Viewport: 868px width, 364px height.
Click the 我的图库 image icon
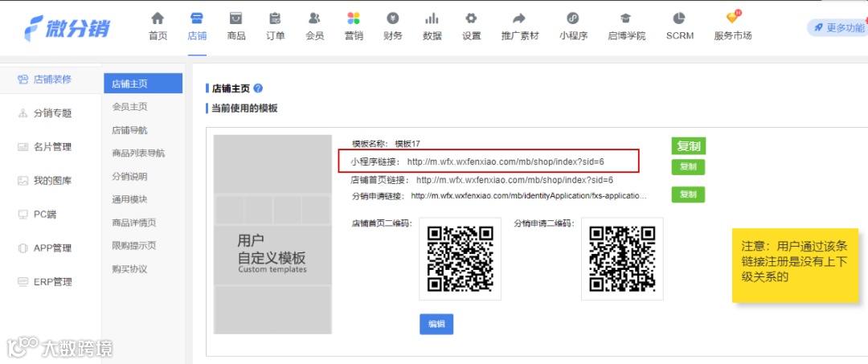[23, 180]
